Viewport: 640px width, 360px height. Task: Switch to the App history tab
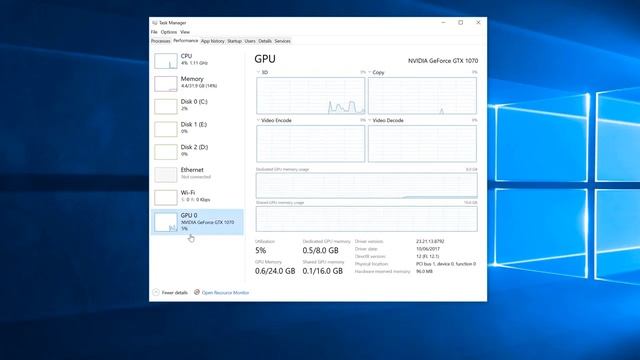coord(213,41)
